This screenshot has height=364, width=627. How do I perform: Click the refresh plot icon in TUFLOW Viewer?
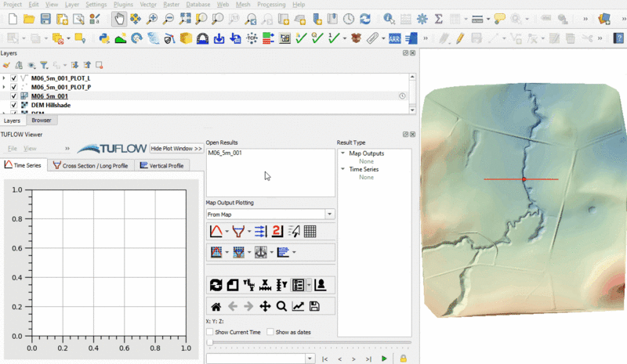coord(216,285)
